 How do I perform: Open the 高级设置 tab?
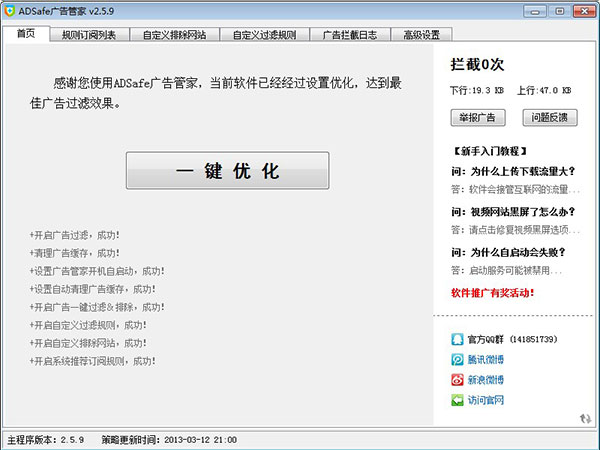(421, 34)
